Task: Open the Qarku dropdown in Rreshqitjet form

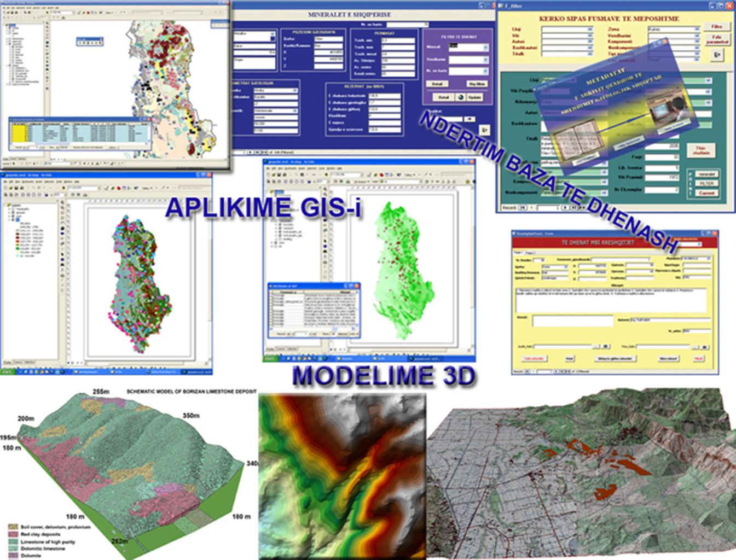Action: pyautogui.click(x=565, y=266)
